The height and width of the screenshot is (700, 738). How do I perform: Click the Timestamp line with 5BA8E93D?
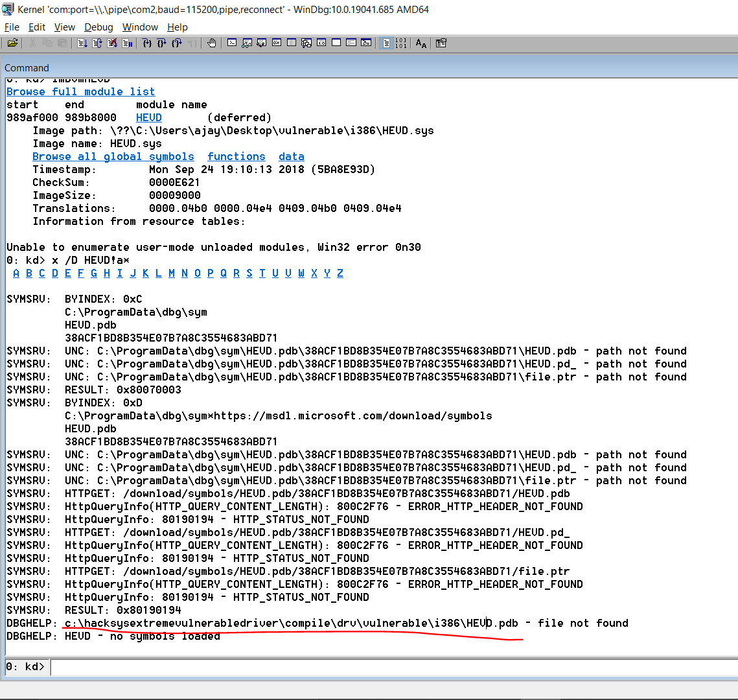coord(204,169)
